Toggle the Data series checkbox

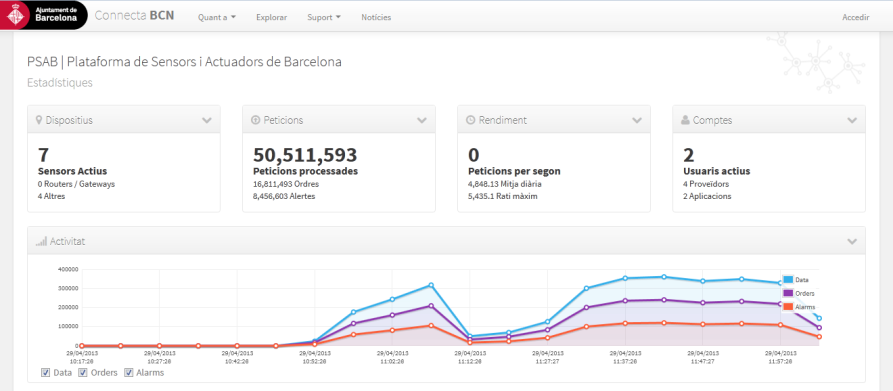click(46, 373)
